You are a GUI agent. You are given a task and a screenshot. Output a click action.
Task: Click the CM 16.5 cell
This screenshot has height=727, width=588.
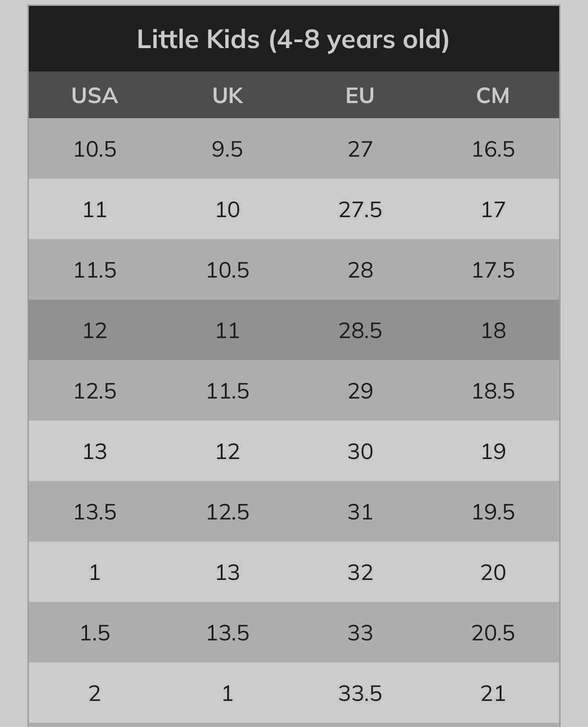tap(493, 149)
